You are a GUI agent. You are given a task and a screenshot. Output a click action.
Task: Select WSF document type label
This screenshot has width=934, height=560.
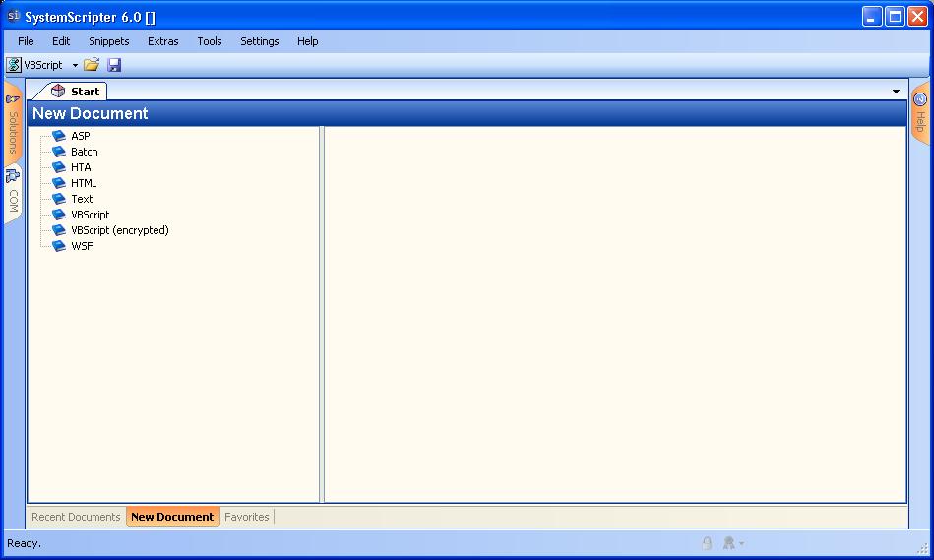point(82,246)
